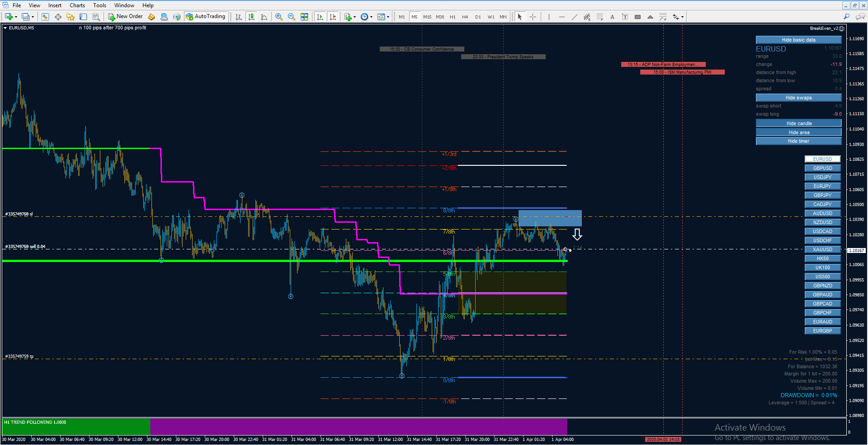Click the Hide swaps button

[798, 98]
